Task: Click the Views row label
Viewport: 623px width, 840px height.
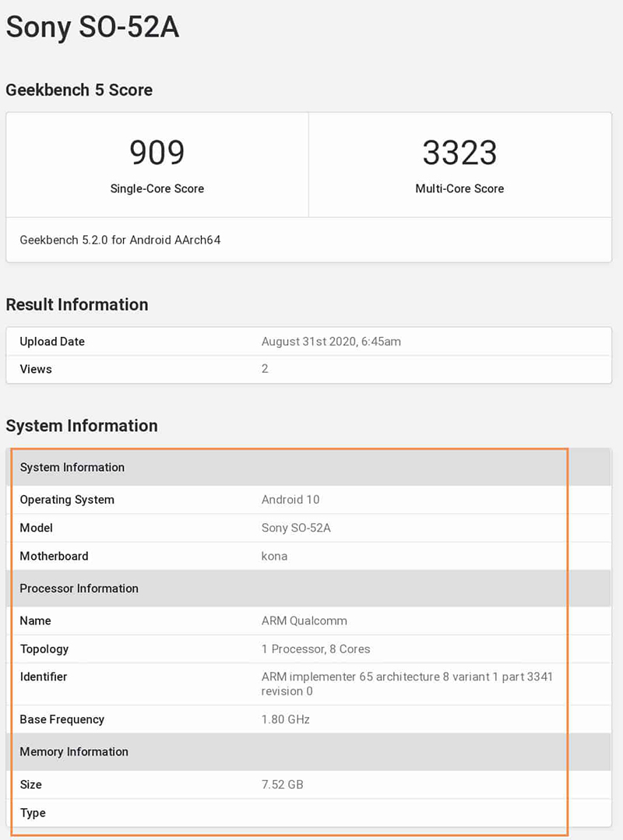Action: coord(36,369)
